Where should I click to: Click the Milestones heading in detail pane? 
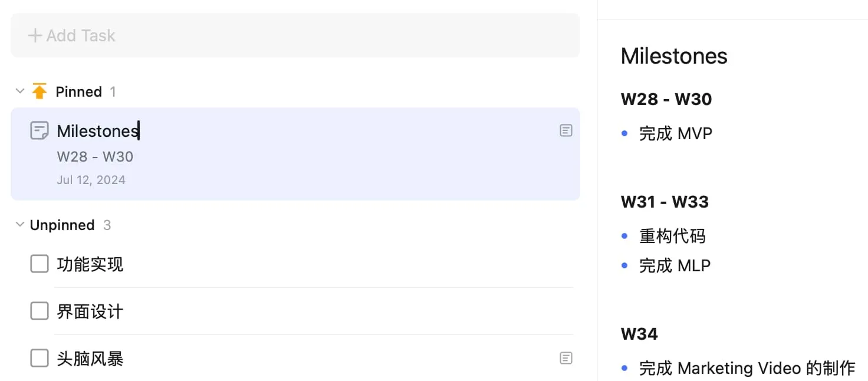pos(674,56)
